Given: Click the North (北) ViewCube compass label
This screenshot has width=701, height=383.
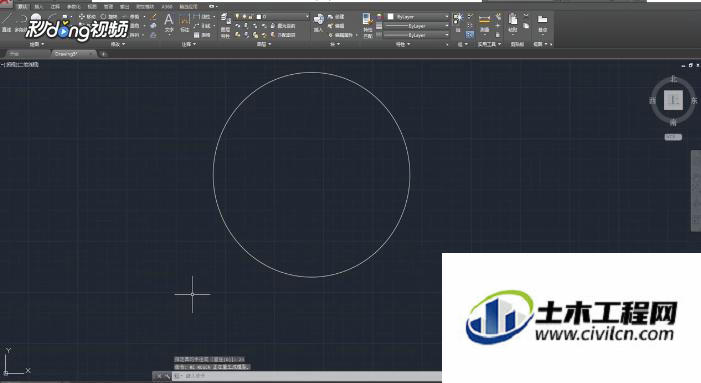Looking at the screenshot, I should click(x=674, y=79).
